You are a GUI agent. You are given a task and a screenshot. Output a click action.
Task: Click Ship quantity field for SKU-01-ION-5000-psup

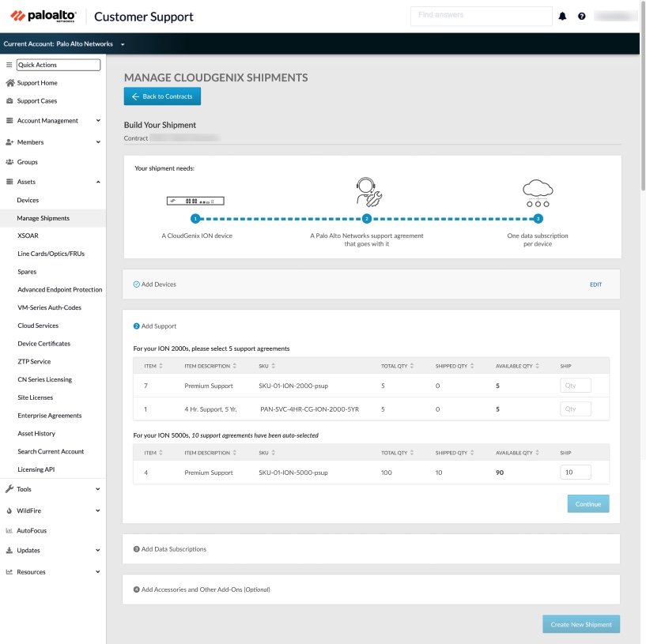click(x=576, y=473)
